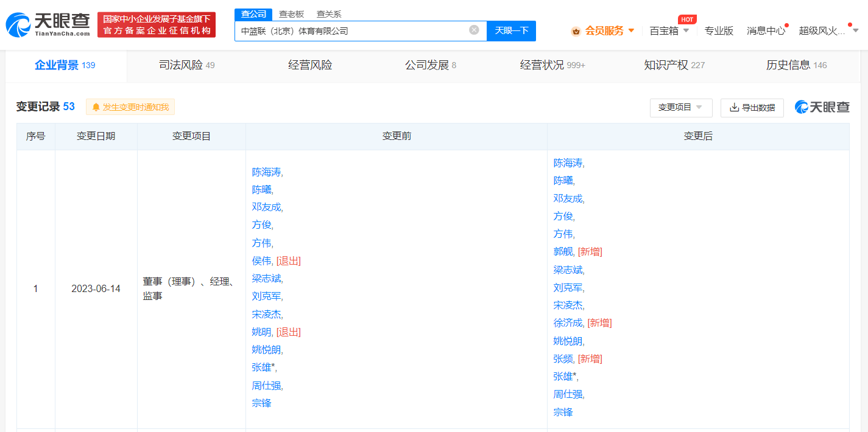Open 徐济成 marked 新增 in 变更后
This screenshot has height=432, width=868.
568,322
